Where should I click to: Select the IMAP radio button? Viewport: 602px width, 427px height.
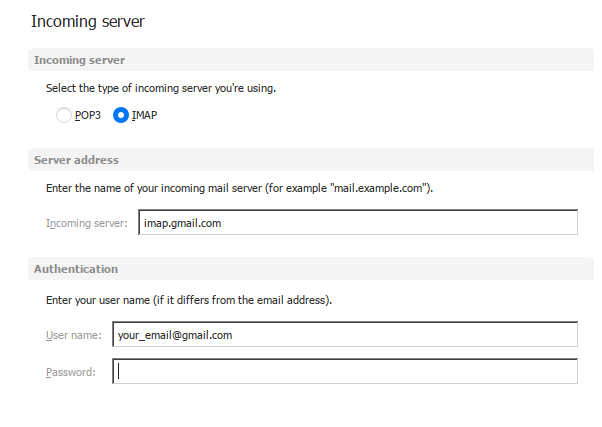(121, 115)
